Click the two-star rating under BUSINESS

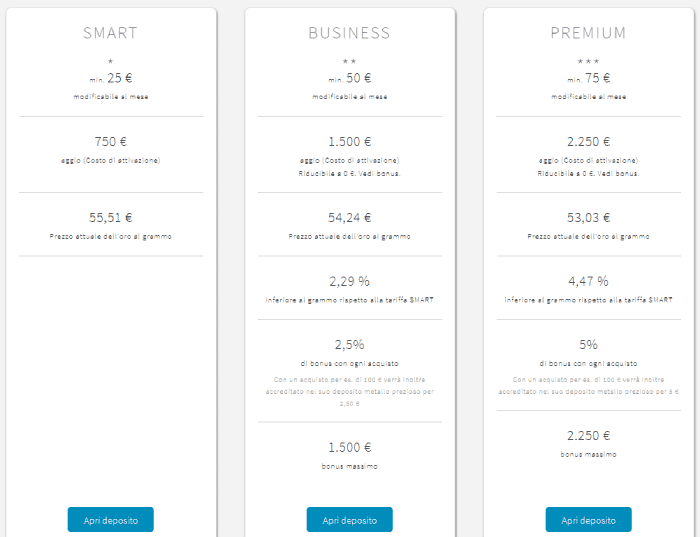pyautogui.click(x=350, y=61)
